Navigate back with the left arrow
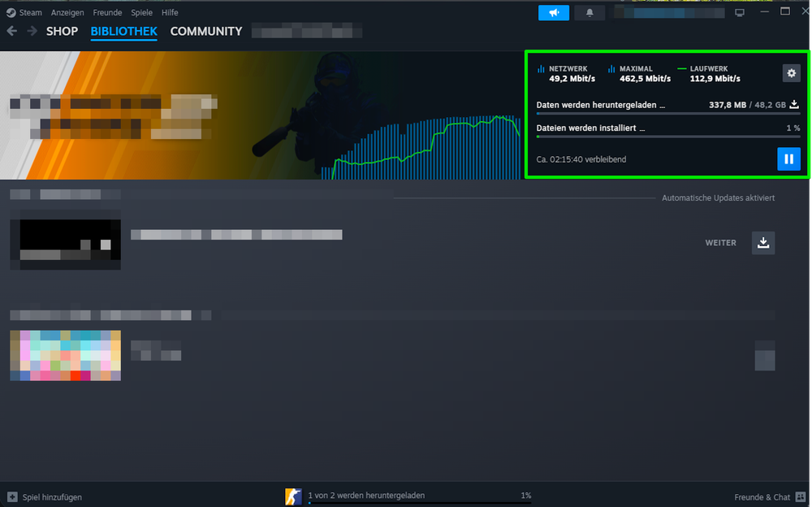Screen dimensions: 812x507 point(12,32)
